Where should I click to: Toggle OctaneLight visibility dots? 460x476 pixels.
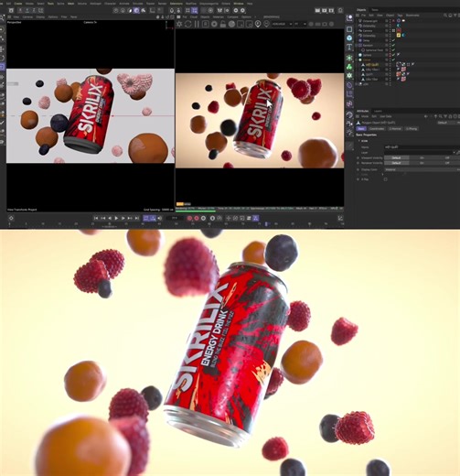pos(390,21)
